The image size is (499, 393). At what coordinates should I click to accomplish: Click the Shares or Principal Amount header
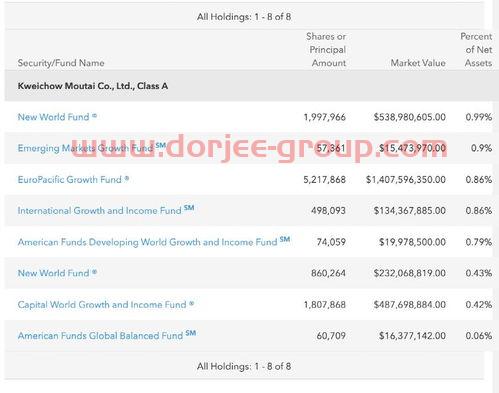tap(326, 50)
